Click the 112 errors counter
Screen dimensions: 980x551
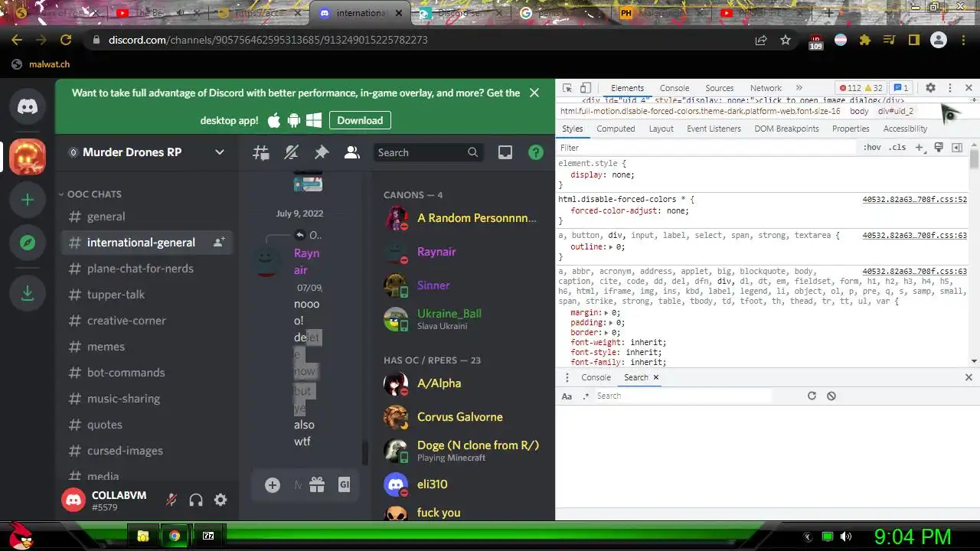click(x=850, y=88)
